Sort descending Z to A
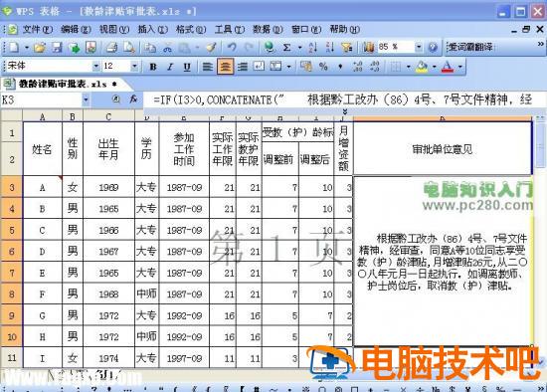Image resolution: width=547 pixels, height=392 pixels. (x=329, y=47)
